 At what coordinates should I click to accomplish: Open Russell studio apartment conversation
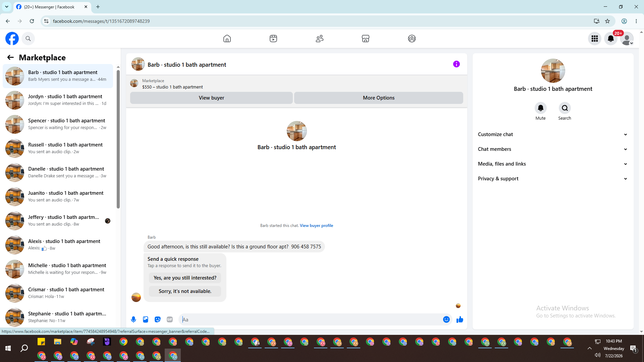click(58, 148)
